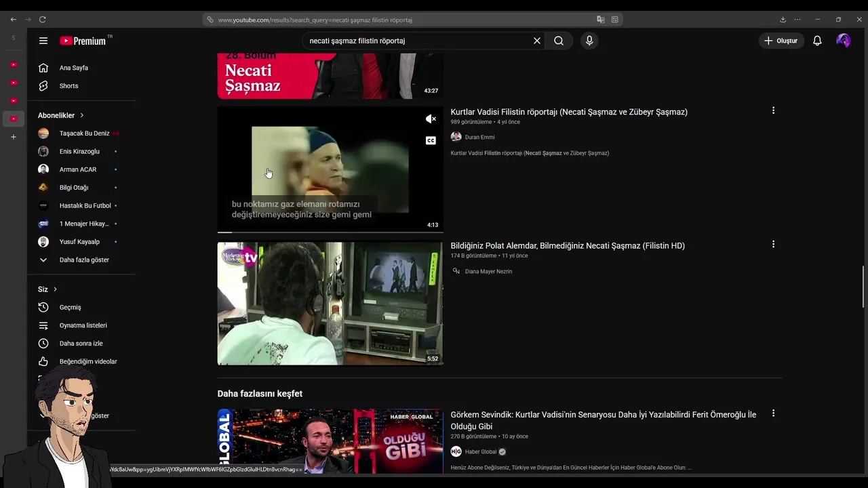Open options menu for Bildiğiniz Polat Alemdar video
Viewport: 868px width, 488px height.
pos(773,244)
